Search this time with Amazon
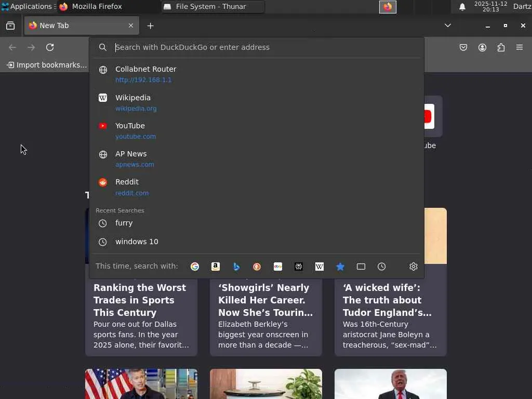The width and height of the screenshot is (532, 399). pyautogui.click(x=216, y=267)
